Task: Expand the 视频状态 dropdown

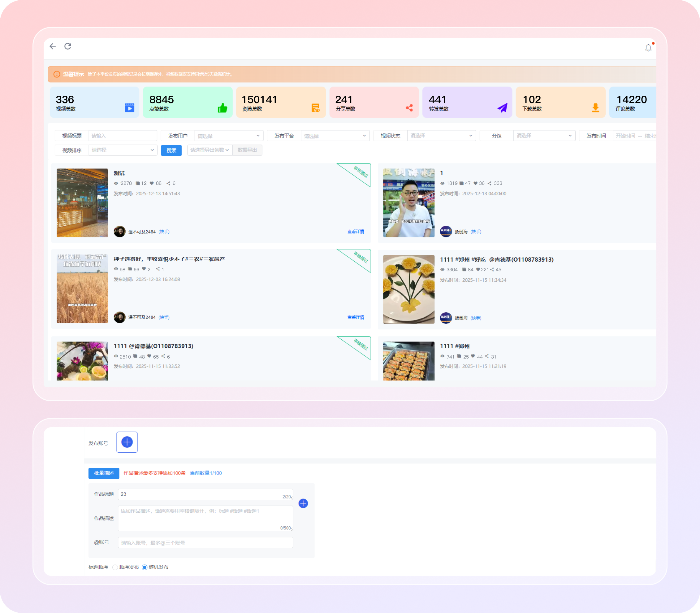Action: 441,136
